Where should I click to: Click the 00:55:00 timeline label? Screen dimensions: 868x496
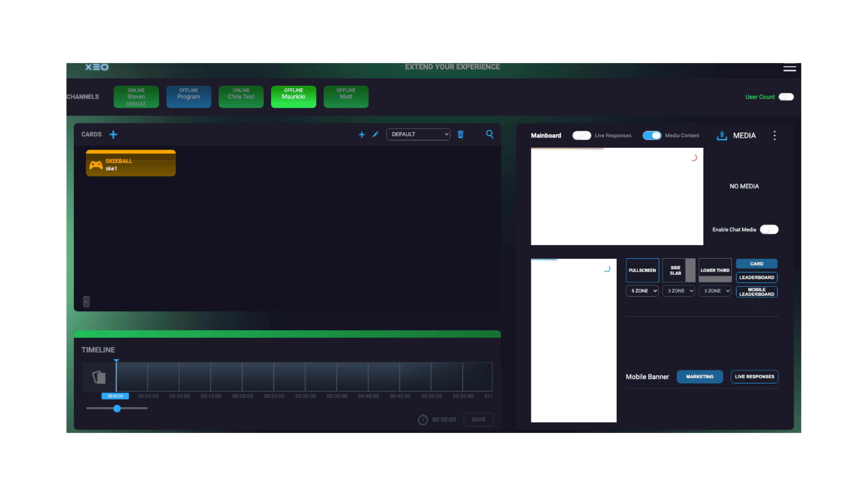tap(463, 396)
